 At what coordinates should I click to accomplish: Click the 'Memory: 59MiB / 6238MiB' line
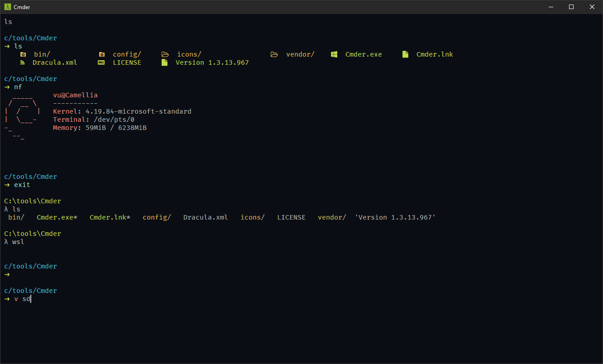(100, 128)
